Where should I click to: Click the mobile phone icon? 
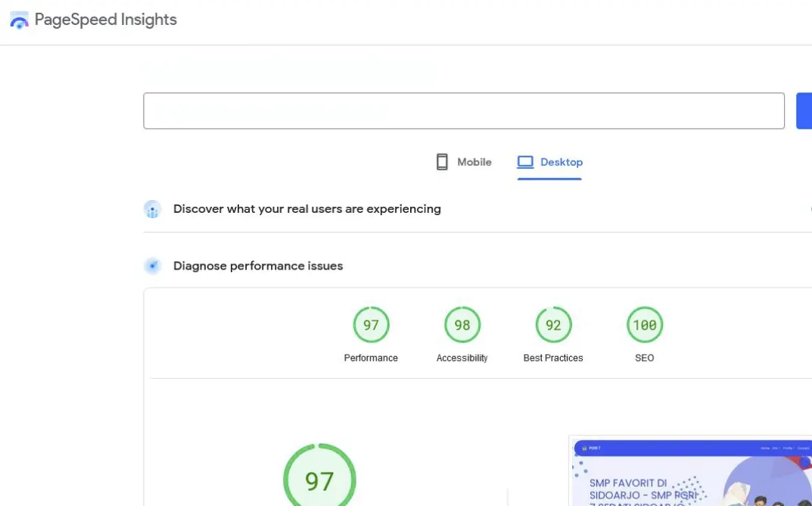click(x=442, y=162)
